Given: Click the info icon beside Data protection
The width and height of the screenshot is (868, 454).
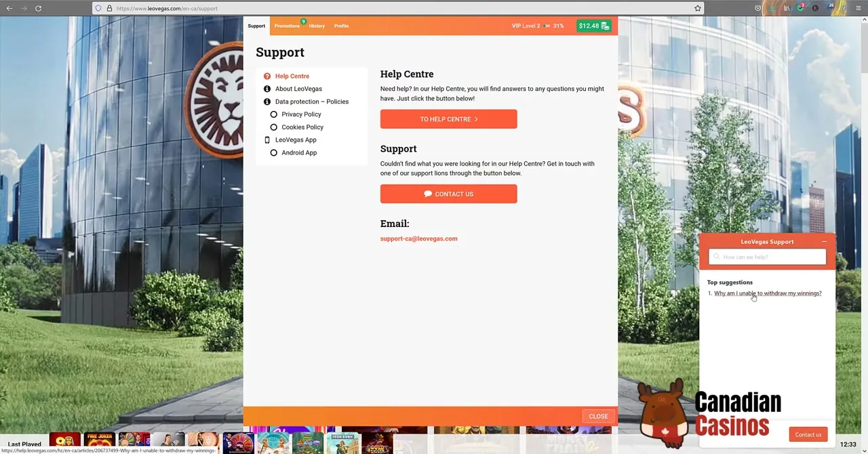Looking at the screenshot, I should tap(267, 102).
